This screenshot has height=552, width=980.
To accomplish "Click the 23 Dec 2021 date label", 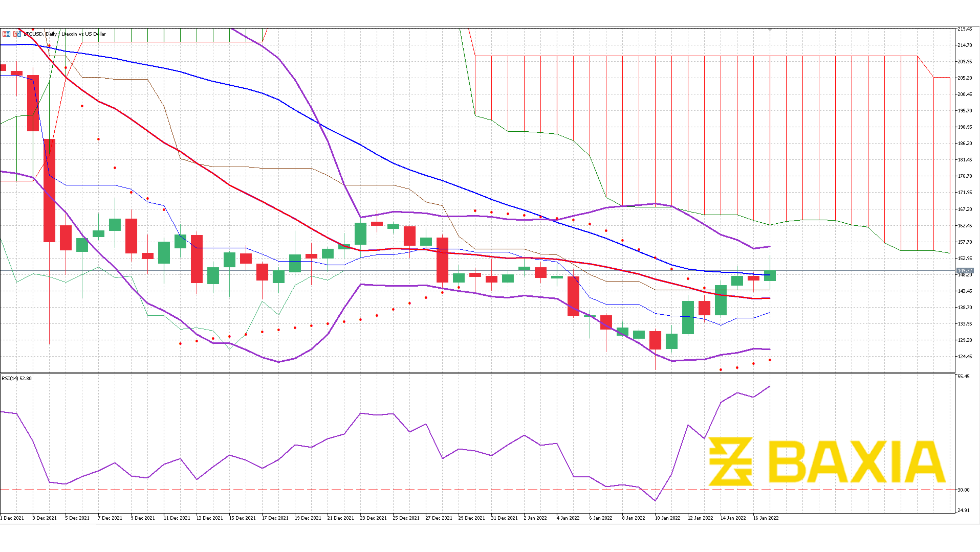I will (x=373, y=518).
